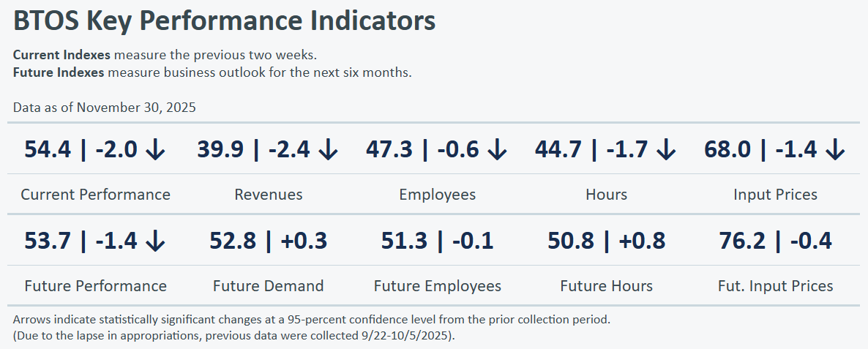Click the down arrow next to Revenues value
The image size is (868, 349).
[x=328, y=150]
